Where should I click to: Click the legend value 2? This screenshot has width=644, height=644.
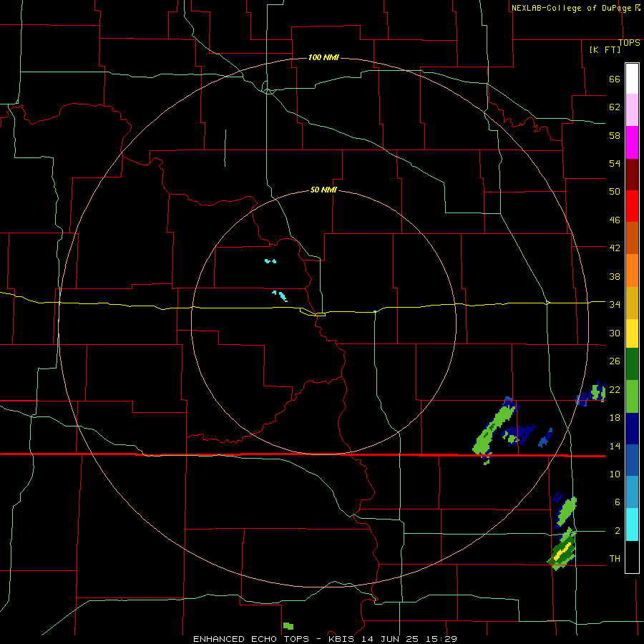click(x=618, y=530)
